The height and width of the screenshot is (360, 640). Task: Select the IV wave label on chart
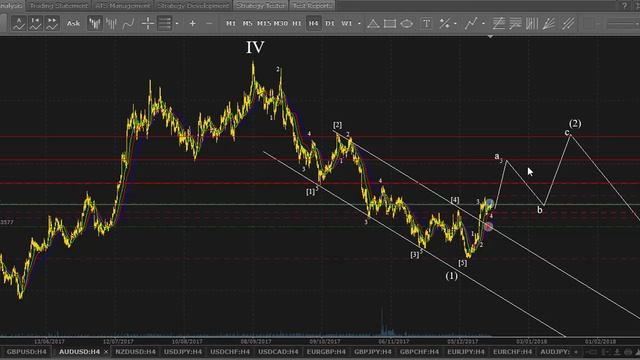(255, 47)
